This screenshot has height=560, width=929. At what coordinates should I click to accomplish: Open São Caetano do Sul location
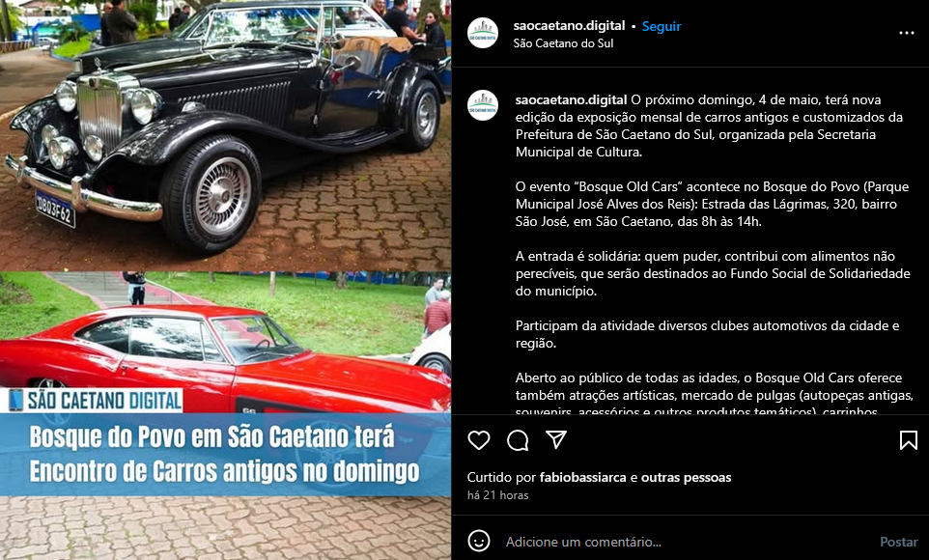coord(563,43)
